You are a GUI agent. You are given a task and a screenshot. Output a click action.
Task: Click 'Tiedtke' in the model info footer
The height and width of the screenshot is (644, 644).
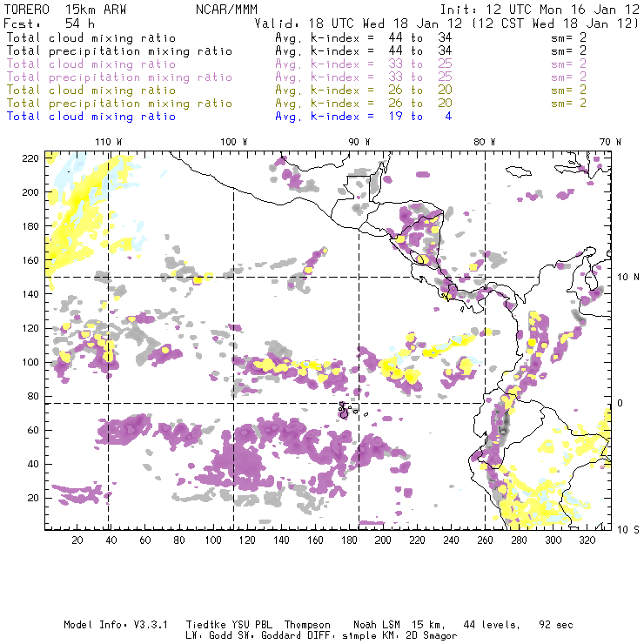click(205, 625)
